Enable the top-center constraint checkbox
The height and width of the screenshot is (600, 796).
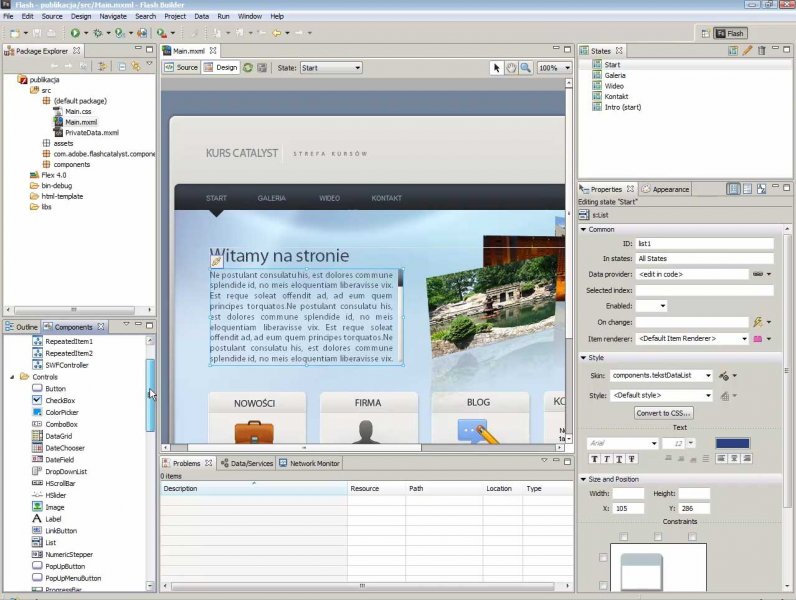pos(657,537)
